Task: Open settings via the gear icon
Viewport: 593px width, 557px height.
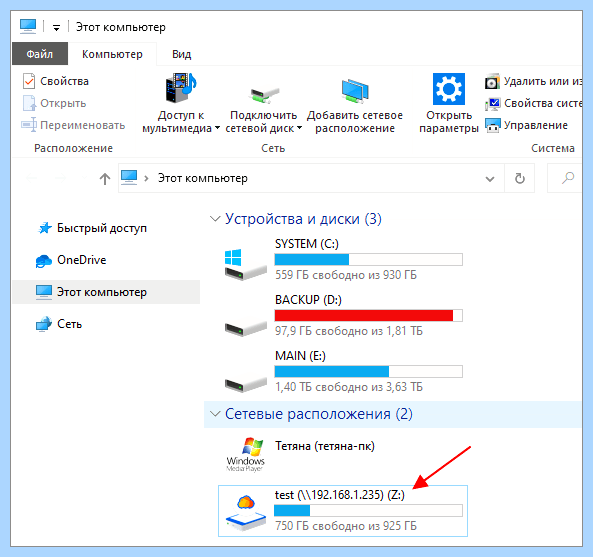Action: 449,89
